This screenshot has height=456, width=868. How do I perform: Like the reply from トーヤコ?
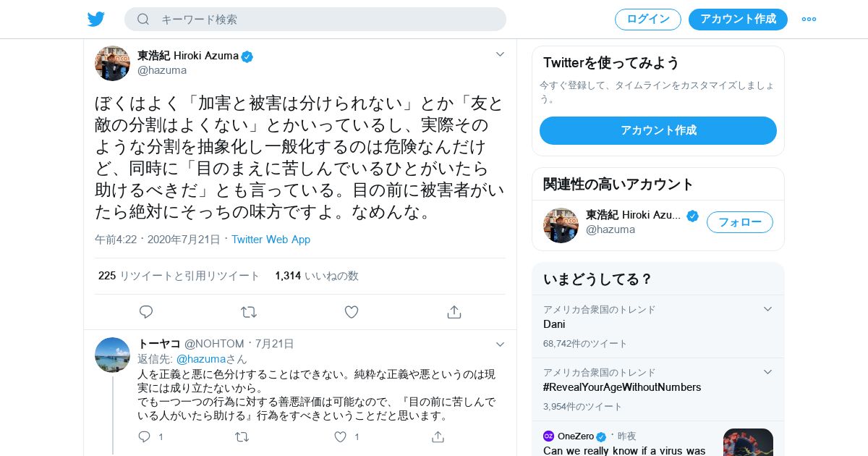coord(341,437)
